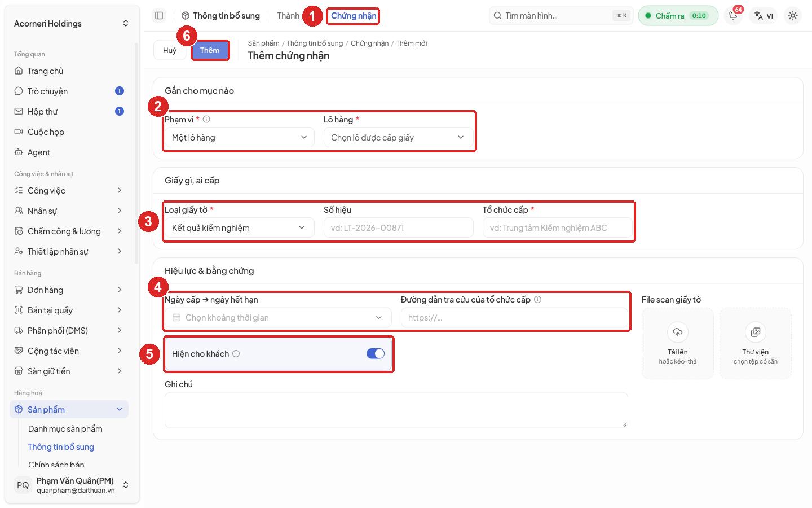Open the Lô hàng dropdown

tap(398, 138)
